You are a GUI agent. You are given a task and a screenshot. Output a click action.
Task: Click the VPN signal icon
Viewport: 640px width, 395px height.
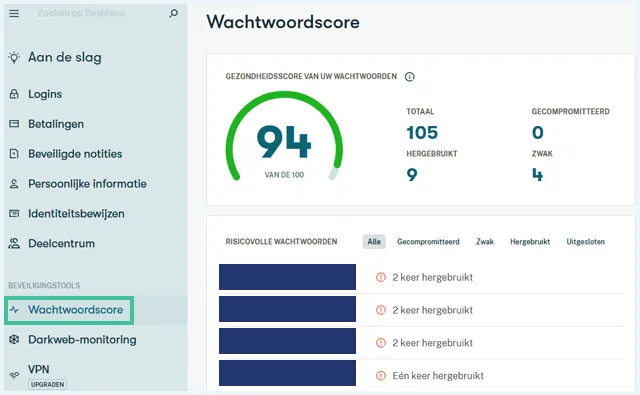point(14,375)
